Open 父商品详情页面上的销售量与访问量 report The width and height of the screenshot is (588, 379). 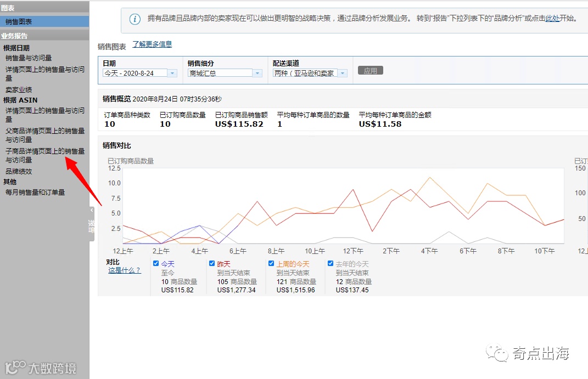pyautogui.click(x=45, y=135)
